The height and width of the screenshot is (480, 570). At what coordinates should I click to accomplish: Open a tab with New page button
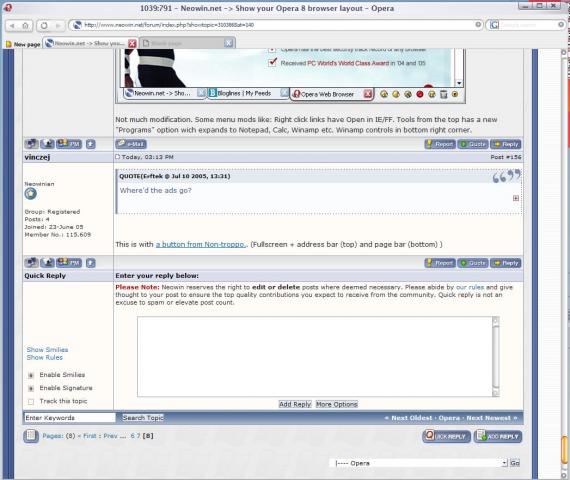tap(23, 44)
